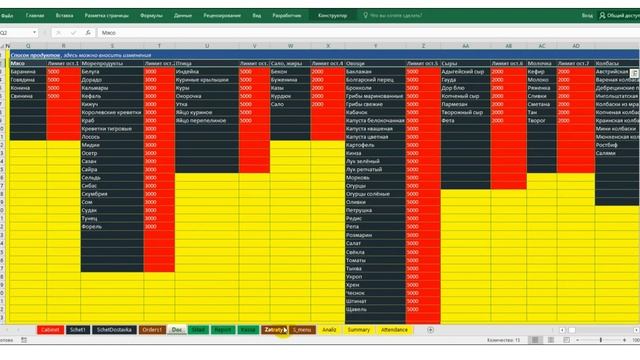Select the Капуста белокочанная cell
The height and width of the screenshot is (360, 640).
[x=375, y=120]
